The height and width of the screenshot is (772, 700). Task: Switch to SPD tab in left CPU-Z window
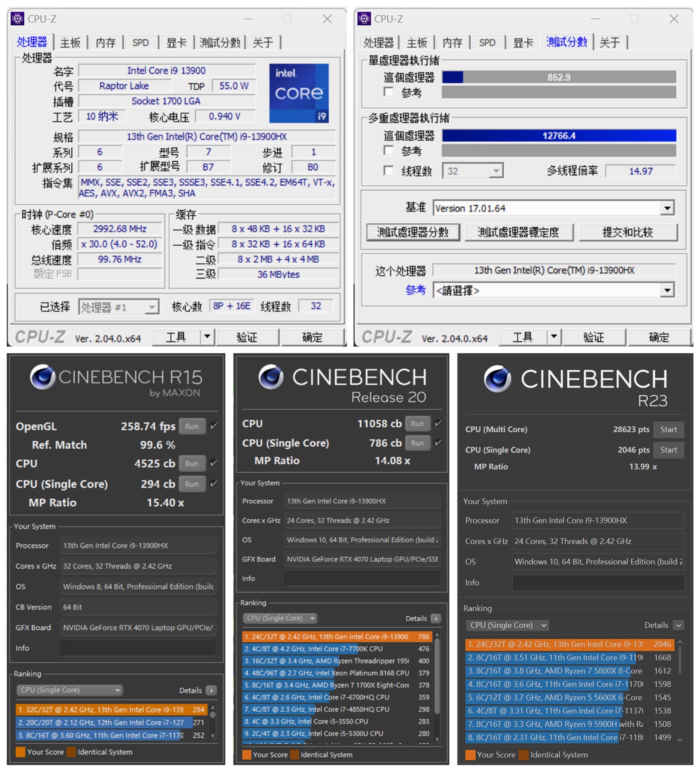141,42
